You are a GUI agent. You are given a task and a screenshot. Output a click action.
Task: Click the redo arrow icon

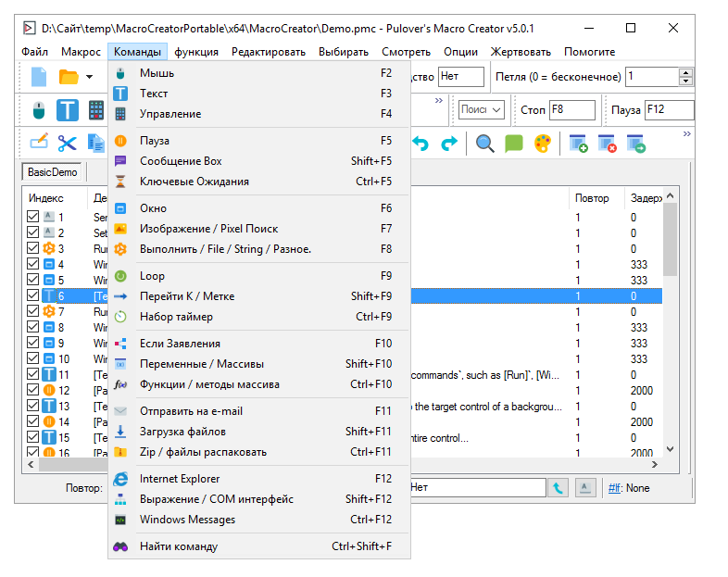(449, 144)
